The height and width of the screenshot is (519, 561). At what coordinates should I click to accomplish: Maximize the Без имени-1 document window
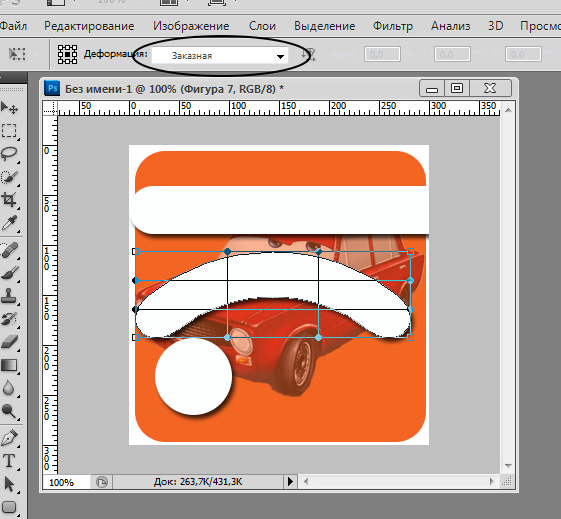click(457, 88)
